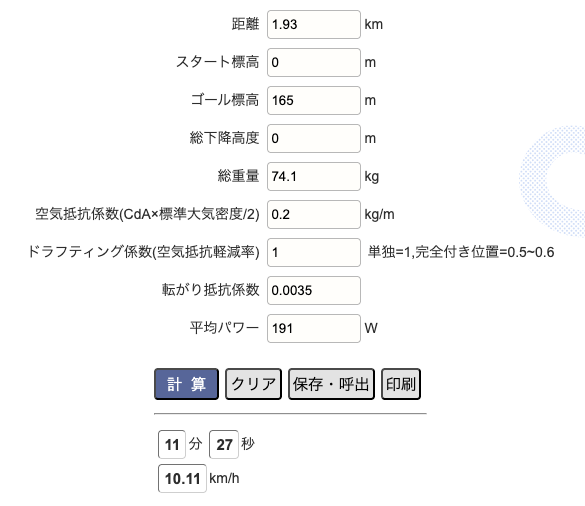Click the minutes result box showing 11
This screenshot has width=585, height=506.
pyautogui.click(x=172, y=444)
